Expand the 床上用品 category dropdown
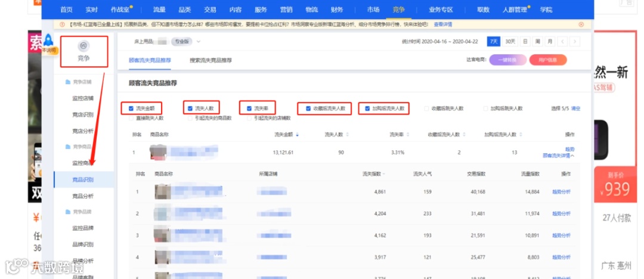644x279 pixels. click(x=199, y=42)
